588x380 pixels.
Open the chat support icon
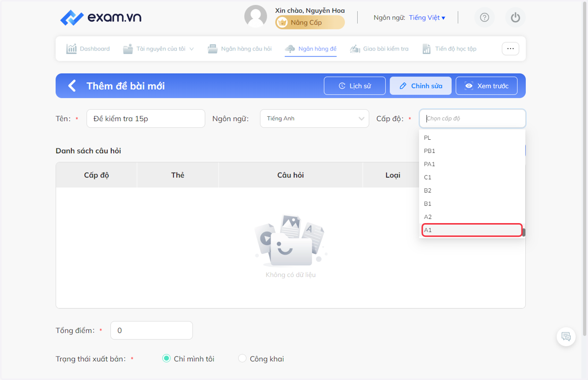pyautogui.click(x=566, y=336)
